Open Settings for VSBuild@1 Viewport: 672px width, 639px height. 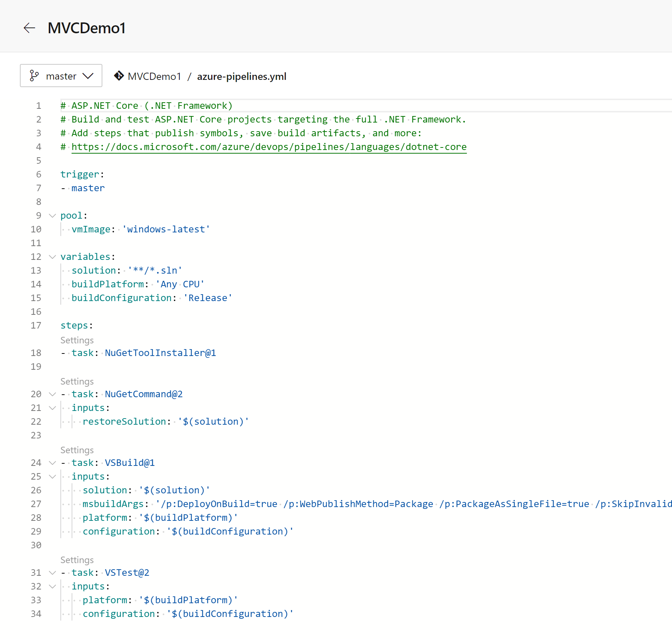(x=77, y=450)
